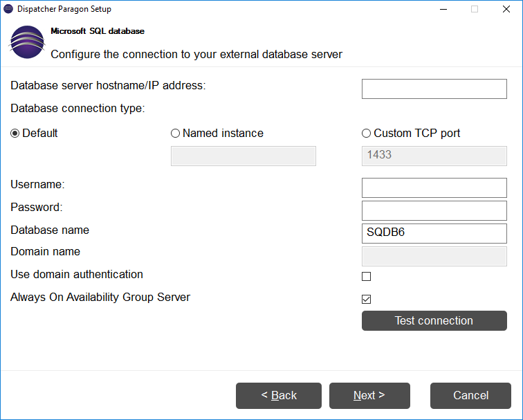
Task: Click the Named instance name text box
Action: pyautogui.click(x=243, y=156)
